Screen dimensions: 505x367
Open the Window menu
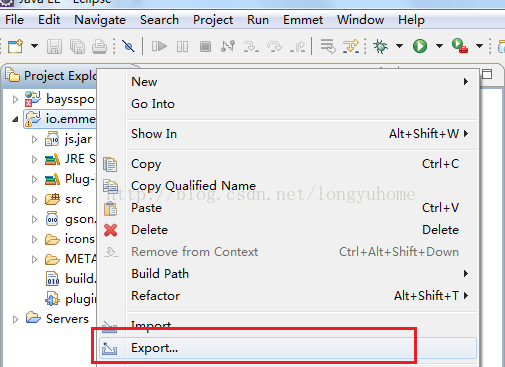(360, 20)
